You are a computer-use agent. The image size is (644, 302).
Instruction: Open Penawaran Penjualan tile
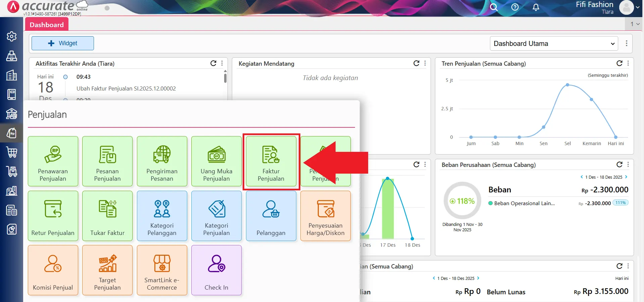(x=53, y=162)
